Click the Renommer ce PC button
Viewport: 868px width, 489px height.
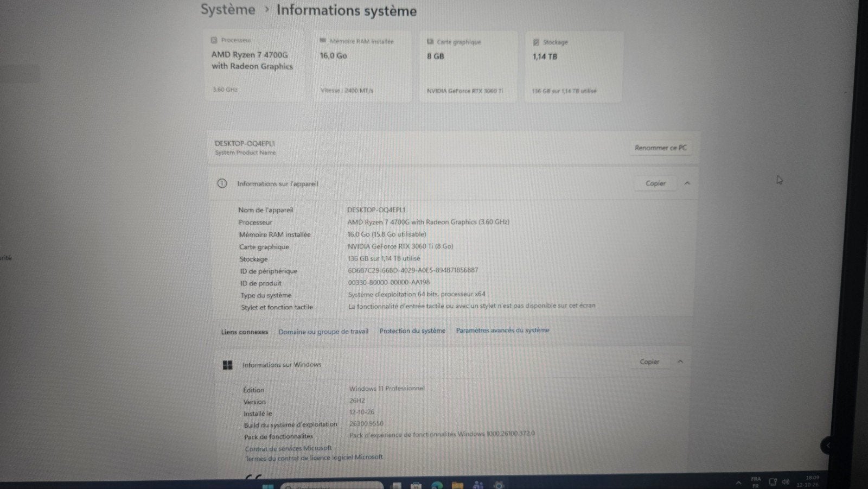tap(660, 148)
